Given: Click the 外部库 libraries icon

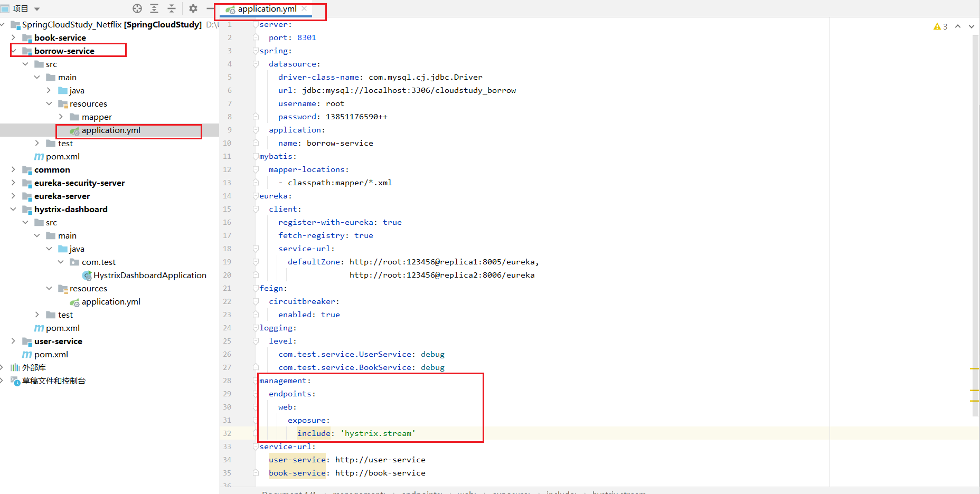Looking at the screenshot, I should click(x=15, y=367).
